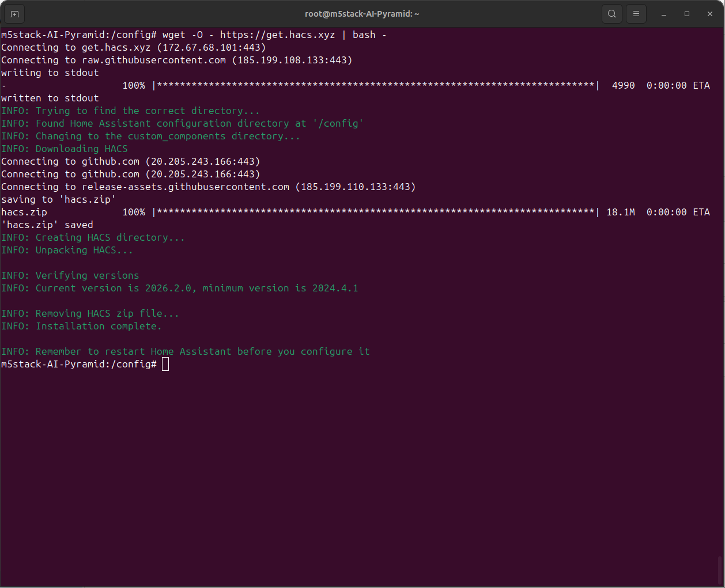Viewport: 725px width, 588px height.
Task: Click the stdout download progress bar
Action: 376,86
